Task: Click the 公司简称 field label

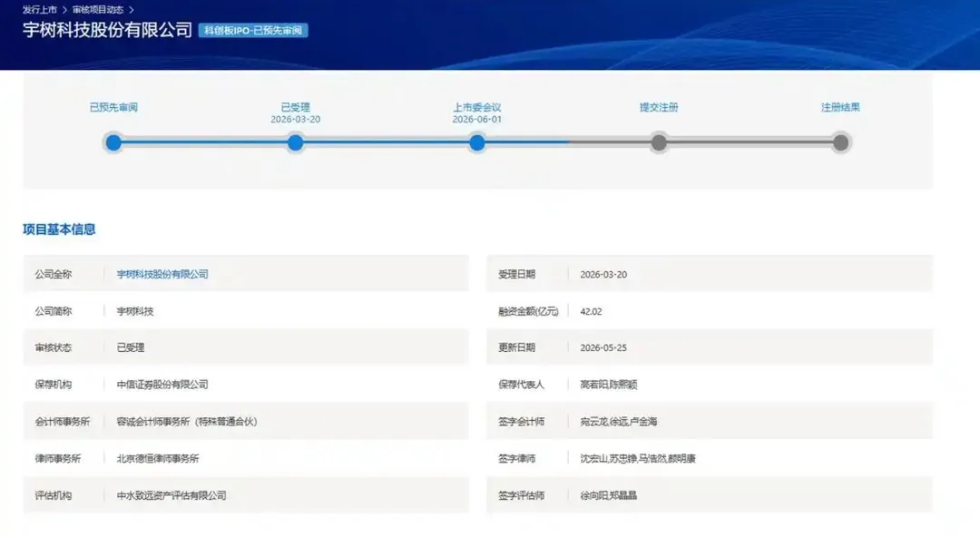Action: 54,311
